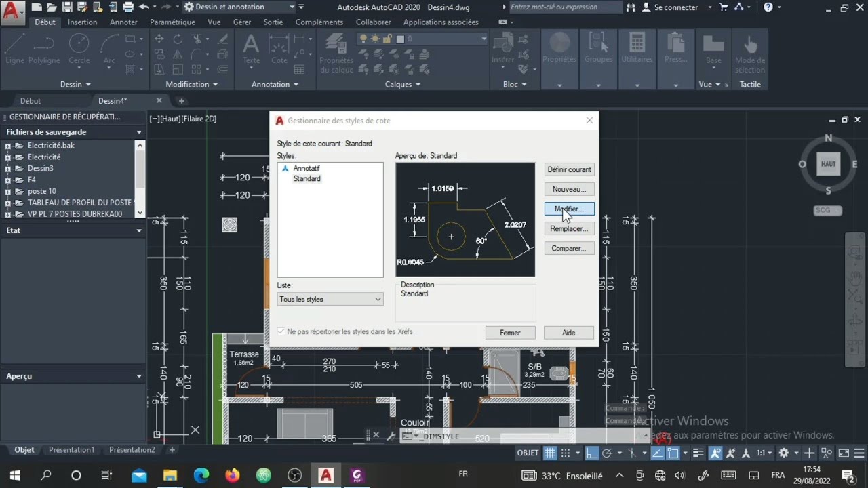Open annotation scale 1:1 dropdown
868x488 pixels.
(764, 453)
